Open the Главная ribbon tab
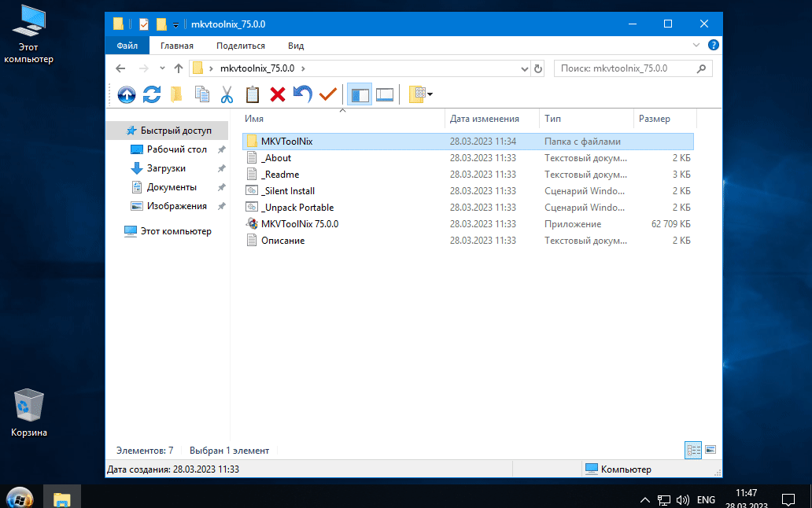 (x=176, y=46)
